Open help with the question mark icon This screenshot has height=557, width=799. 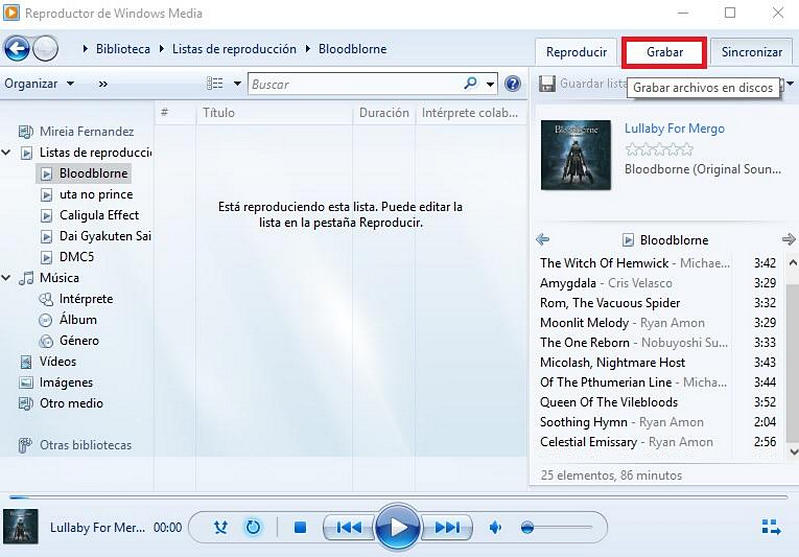[x=513, y=84]
